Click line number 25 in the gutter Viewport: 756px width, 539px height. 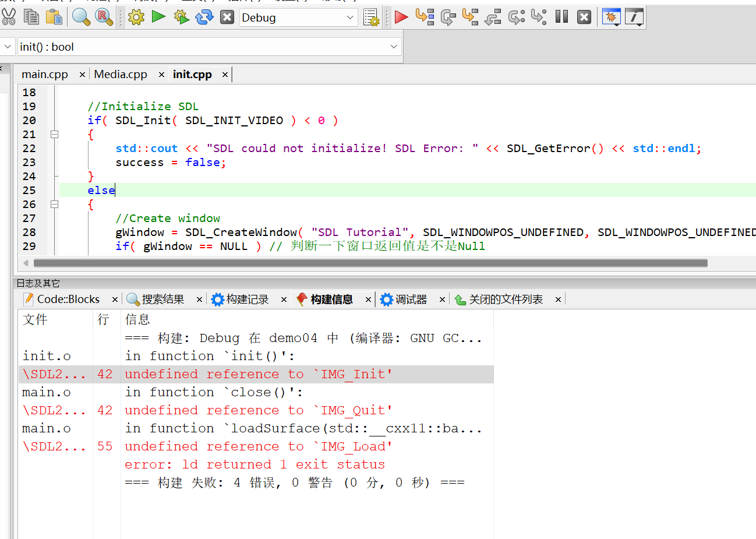[x=29, y=191]
